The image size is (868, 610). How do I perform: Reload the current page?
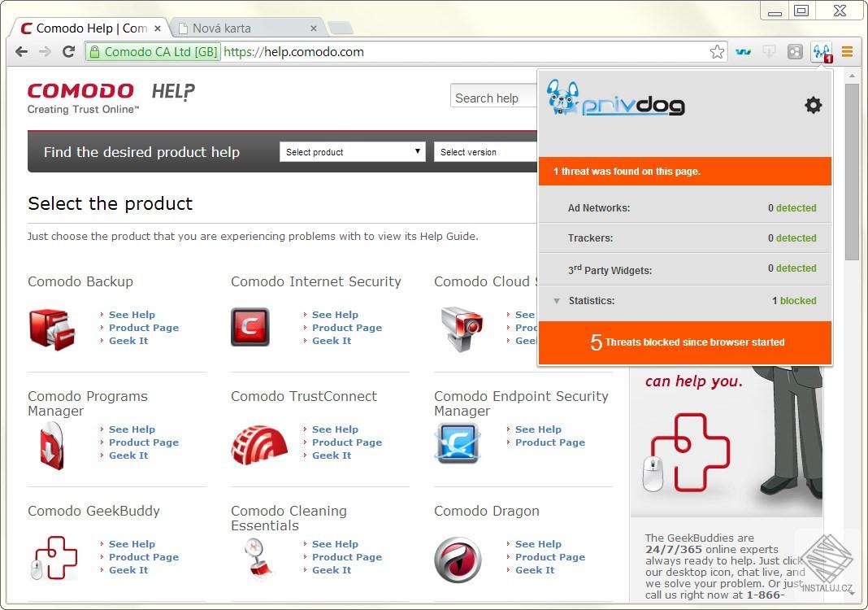coord(68,52)
